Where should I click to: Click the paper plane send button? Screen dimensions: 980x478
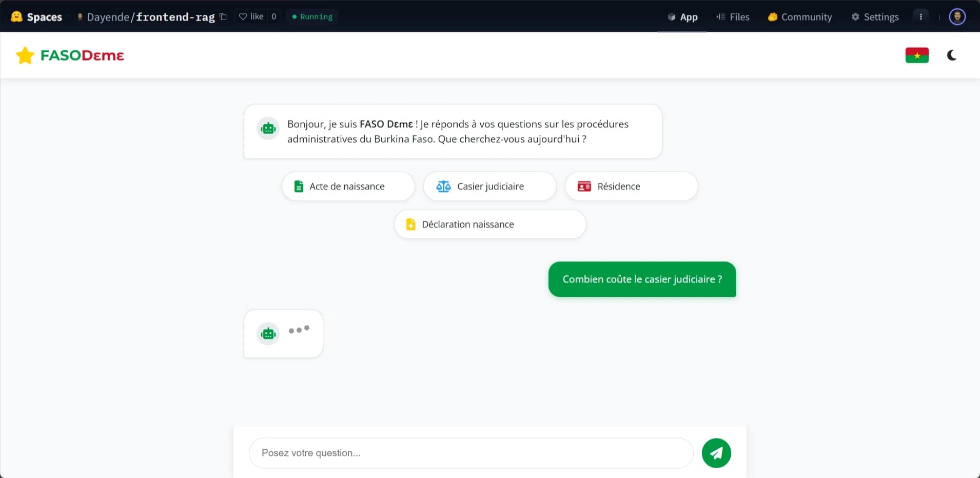(x=716, y=453)
